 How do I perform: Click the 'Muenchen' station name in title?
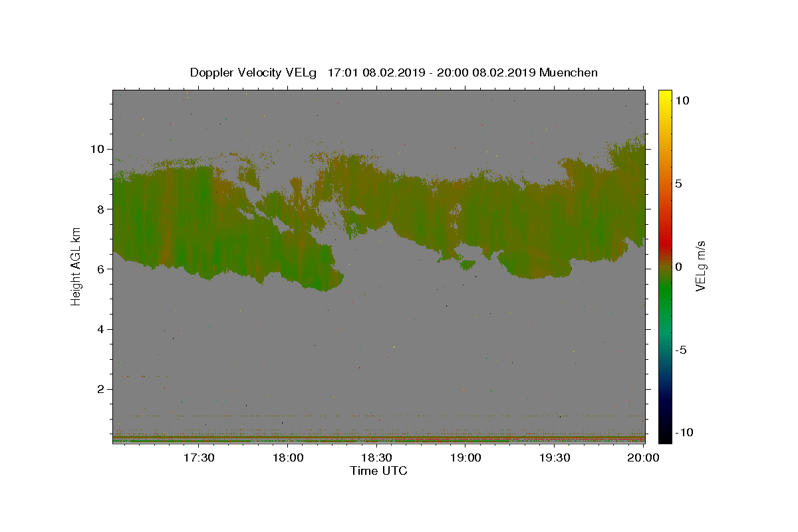coord(569,72)
